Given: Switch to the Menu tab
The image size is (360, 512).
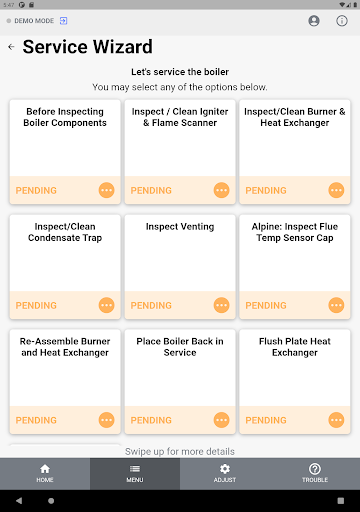Looking at the screenshot, I should point(135,474).
